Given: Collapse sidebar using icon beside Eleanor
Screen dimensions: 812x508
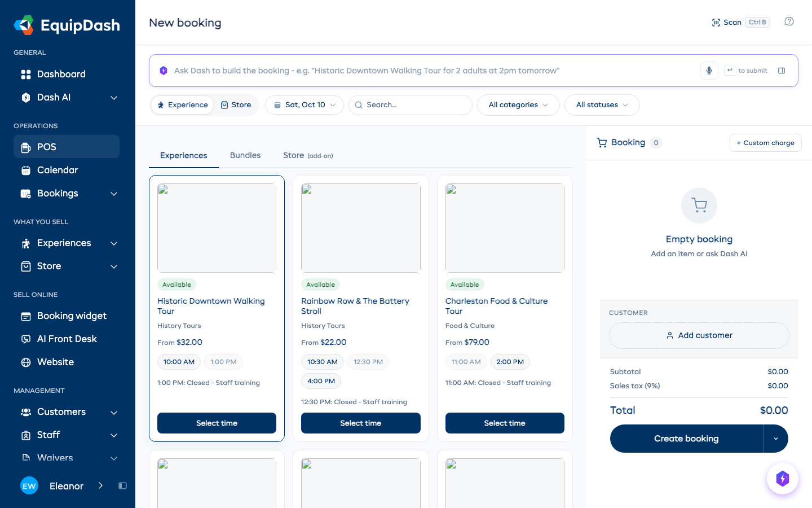Looking at the screenshot, I should [x=122, y=485].
